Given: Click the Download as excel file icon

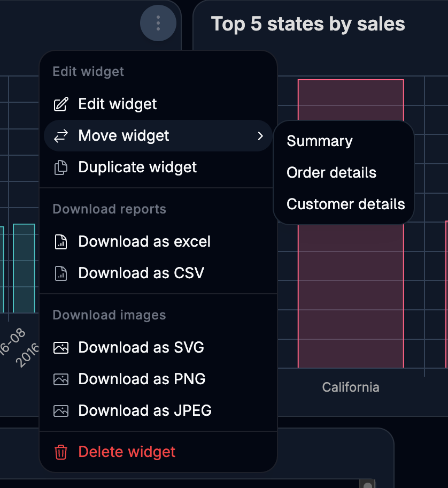Looking at the screenshot, I should [x=61, y=242].
